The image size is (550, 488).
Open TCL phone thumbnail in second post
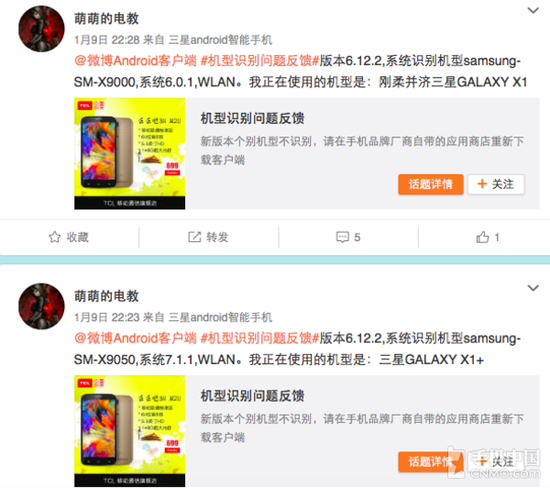(130, 431)
